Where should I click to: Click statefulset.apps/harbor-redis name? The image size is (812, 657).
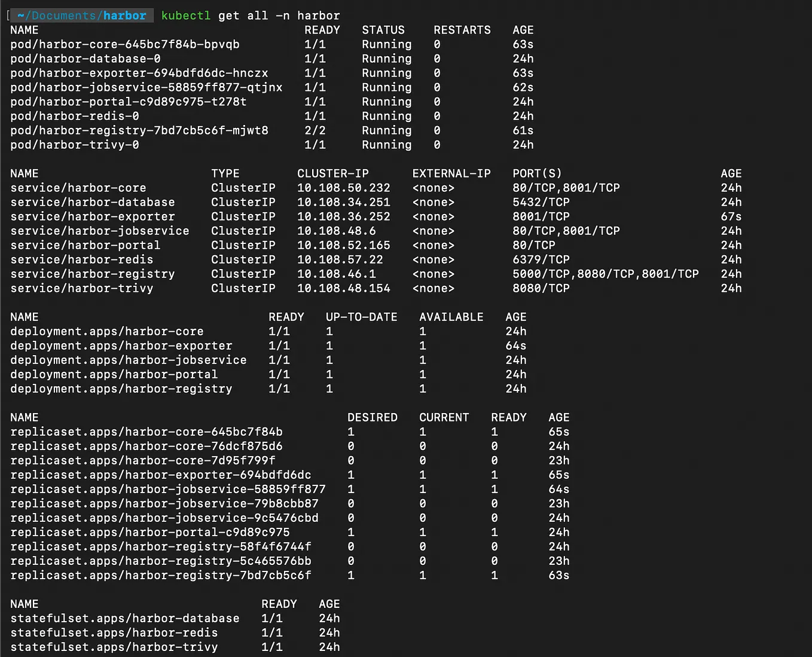[114, 632]
